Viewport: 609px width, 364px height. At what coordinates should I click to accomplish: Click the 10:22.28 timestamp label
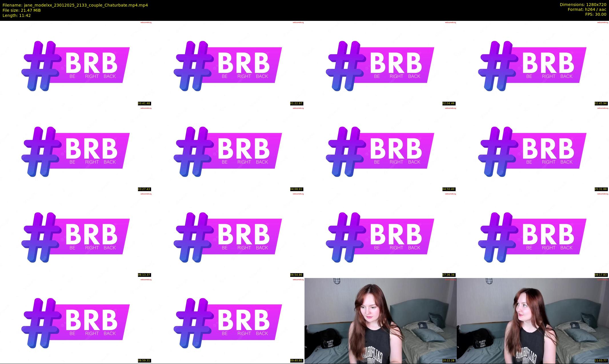(x=448, y=361)
